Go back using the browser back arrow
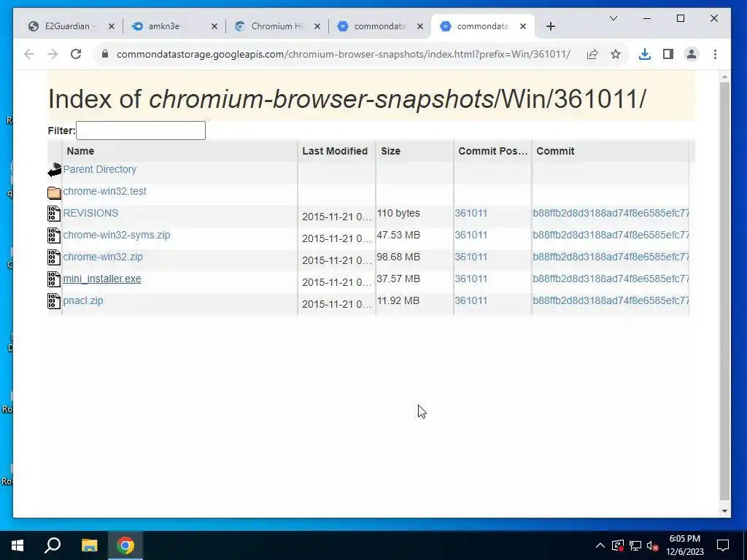Screen dimensions: 747x560 tap(29, 54)
